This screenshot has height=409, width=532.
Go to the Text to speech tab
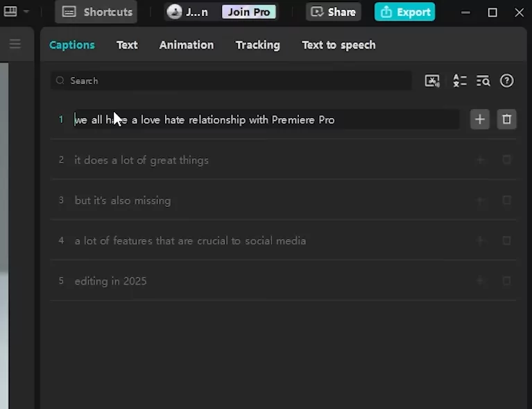338,44
